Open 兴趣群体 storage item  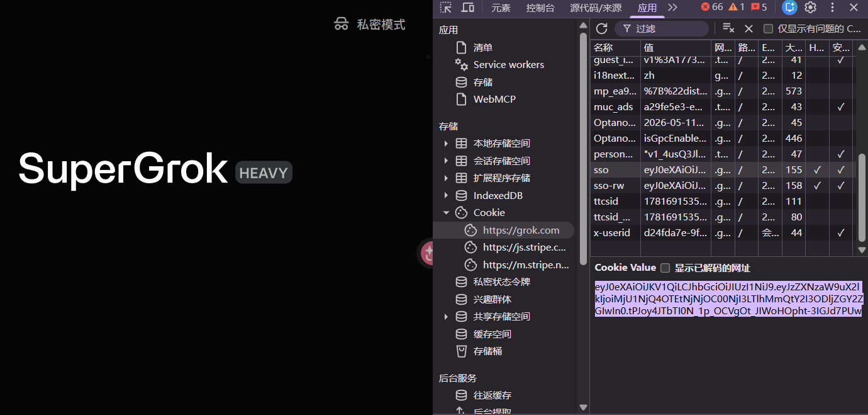(492, 299)
